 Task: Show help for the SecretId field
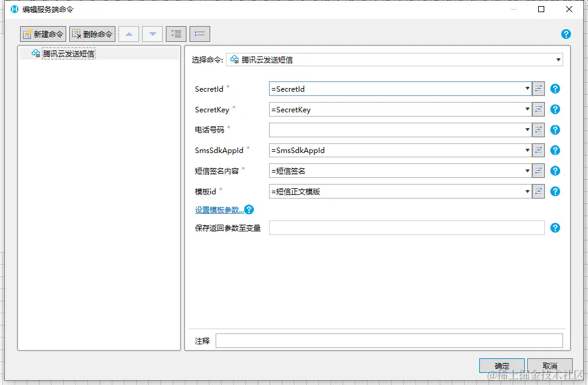coord(555,89)
